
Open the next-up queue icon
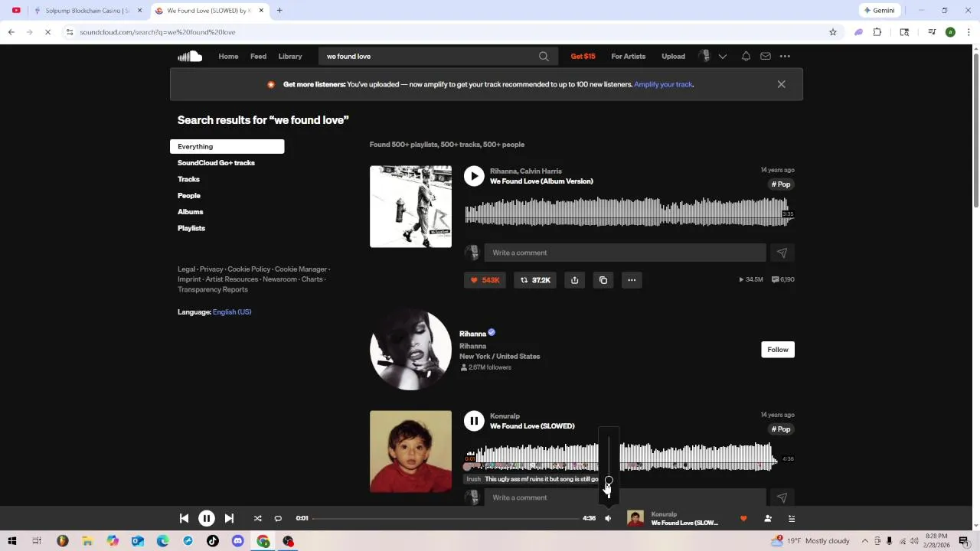point(792,518)
